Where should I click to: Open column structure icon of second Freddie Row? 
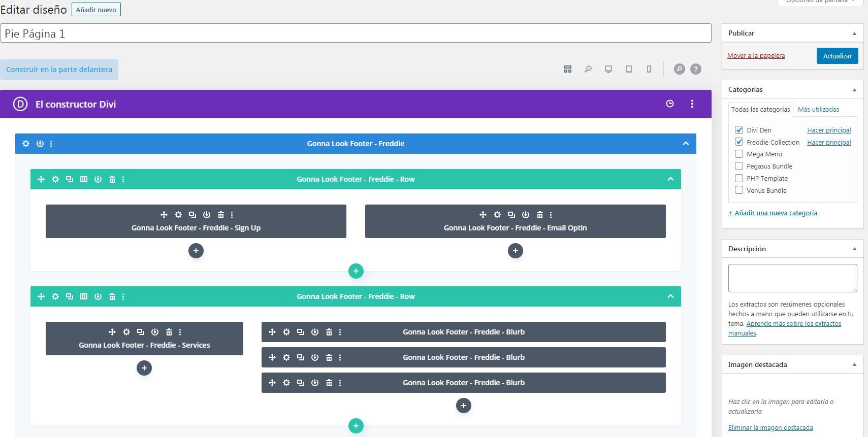(x=84, y=296)
